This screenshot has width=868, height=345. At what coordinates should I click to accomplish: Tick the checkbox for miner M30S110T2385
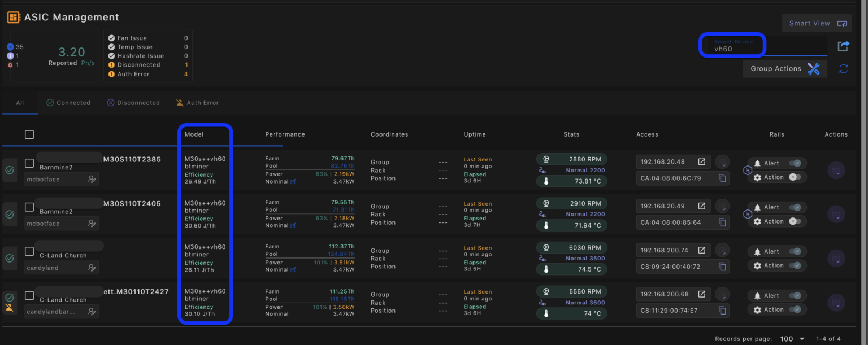coord(29,163)
